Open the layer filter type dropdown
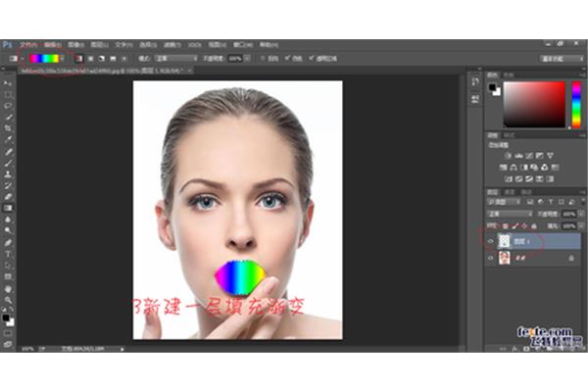 (x=505, y=202)
